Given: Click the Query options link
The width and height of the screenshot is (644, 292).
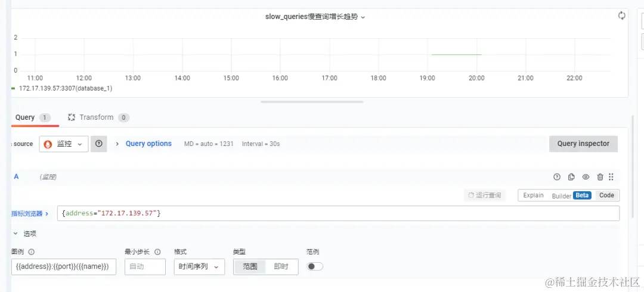Looking at the screenshot, I should pos(148,144).
